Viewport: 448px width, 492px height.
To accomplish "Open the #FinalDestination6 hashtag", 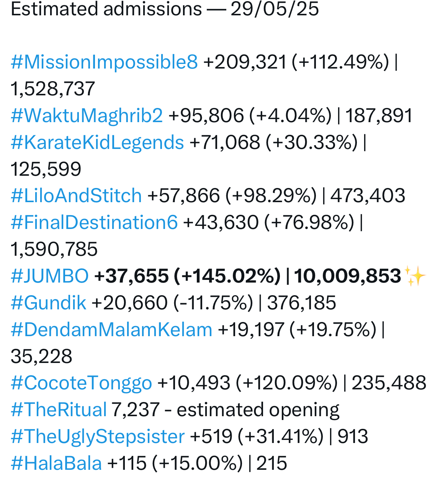I will [94, 222].
